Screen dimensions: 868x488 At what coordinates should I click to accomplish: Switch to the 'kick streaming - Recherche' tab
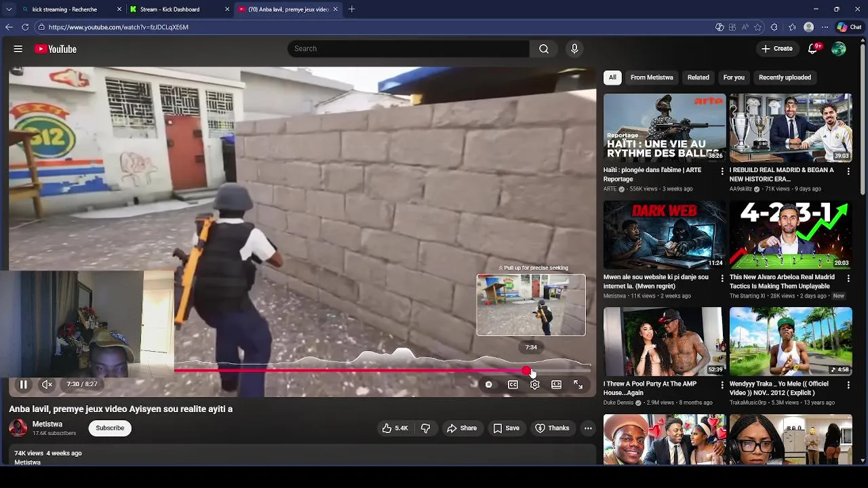(71, 9)
